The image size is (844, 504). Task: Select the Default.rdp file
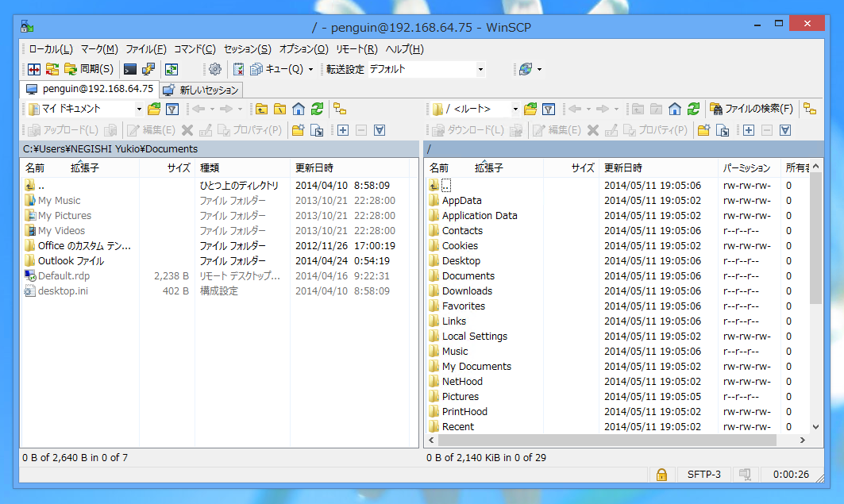[64, 276]
